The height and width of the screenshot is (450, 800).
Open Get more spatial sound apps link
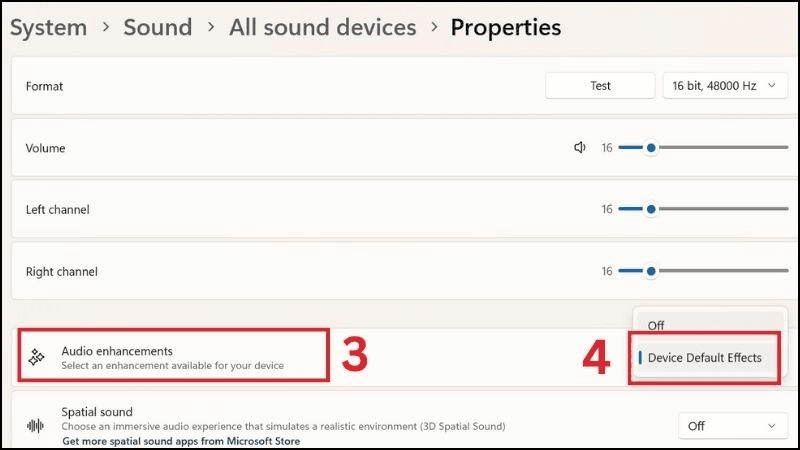click(181, 441)
